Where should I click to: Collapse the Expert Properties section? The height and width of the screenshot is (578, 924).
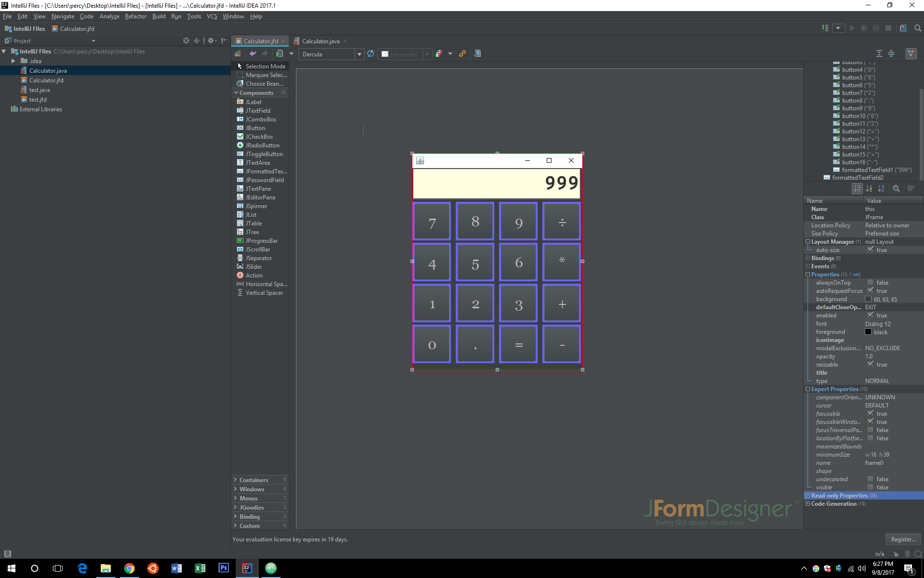(x=808, y=389)
